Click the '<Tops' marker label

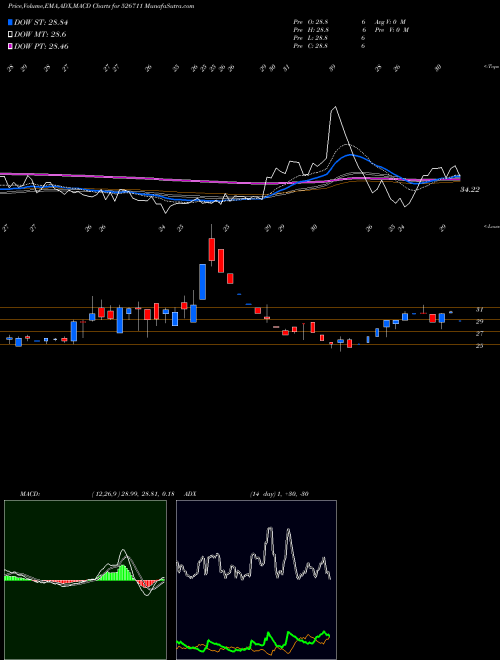491,67
